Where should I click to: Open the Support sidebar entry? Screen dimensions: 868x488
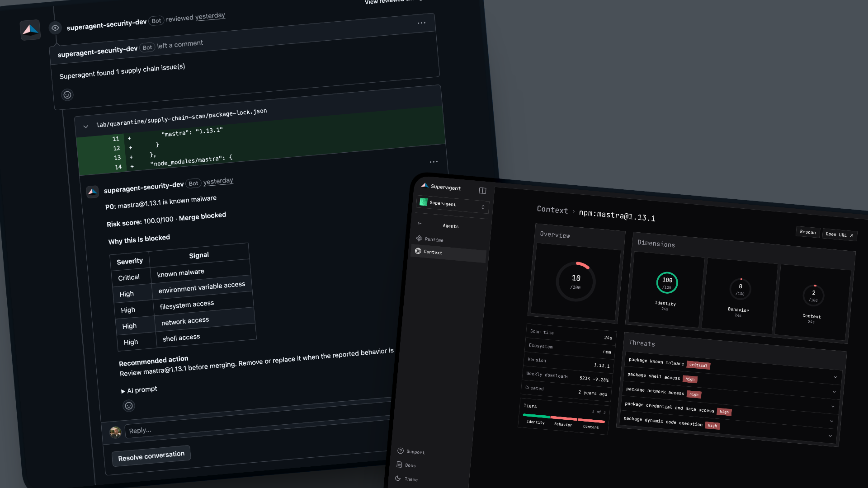411,451
